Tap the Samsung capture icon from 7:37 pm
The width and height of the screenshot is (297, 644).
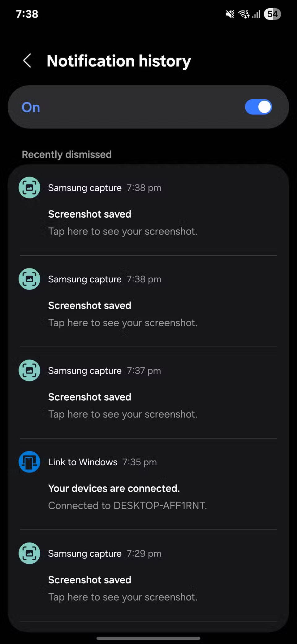[x=29, y=370]
